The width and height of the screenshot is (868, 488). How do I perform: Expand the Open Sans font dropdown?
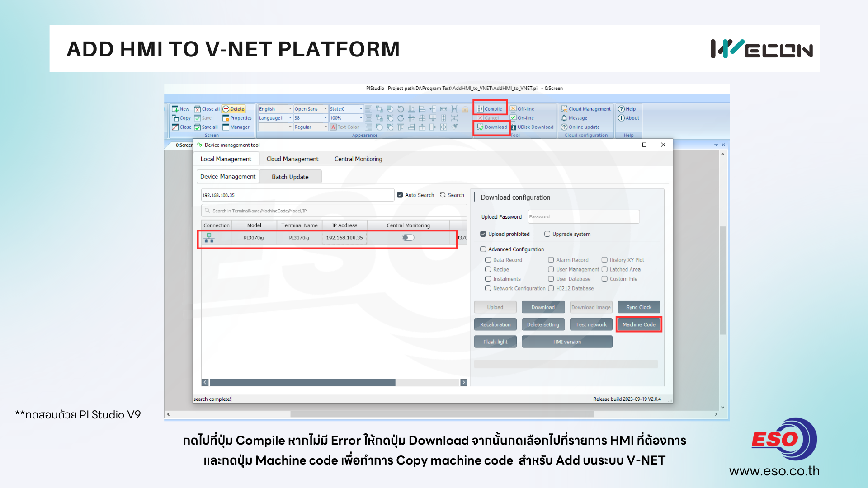coord(325,109)
